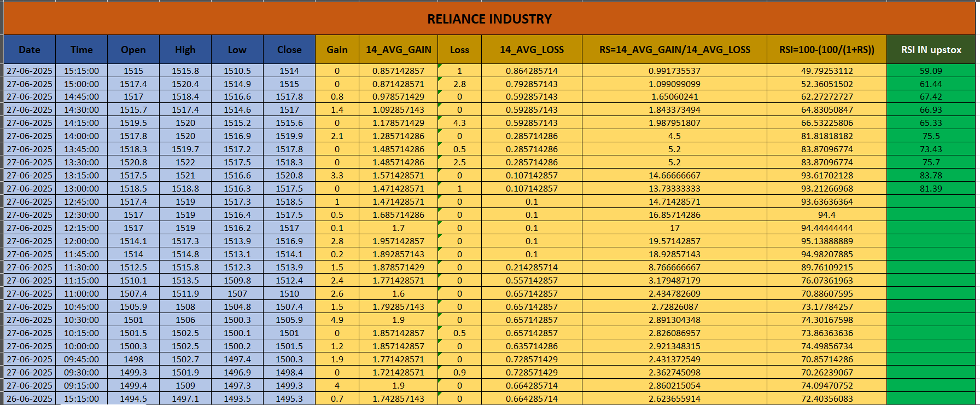Select the upstox RSI value 83.78
The height and width of the screenshot is (405, 980).
tap(931, 176)
